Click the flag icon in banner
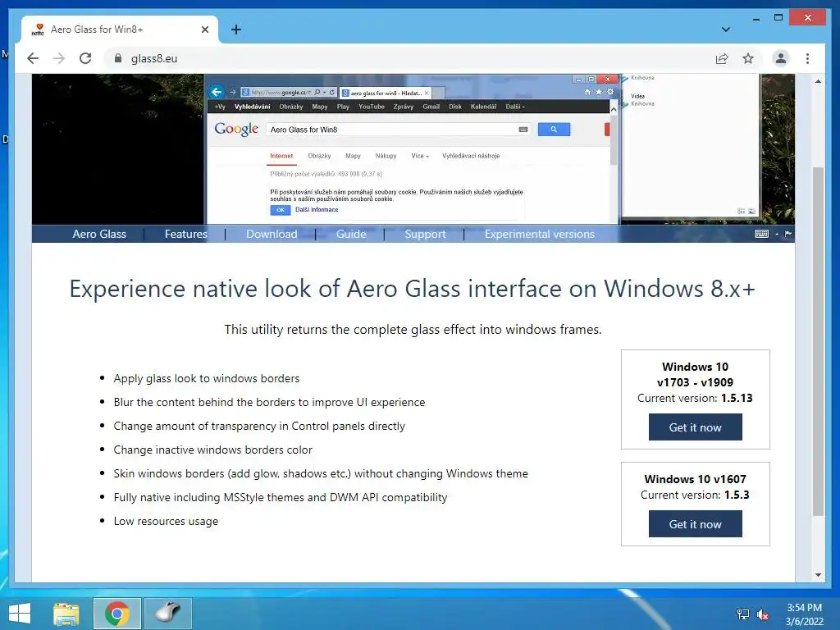 [788, 234]
